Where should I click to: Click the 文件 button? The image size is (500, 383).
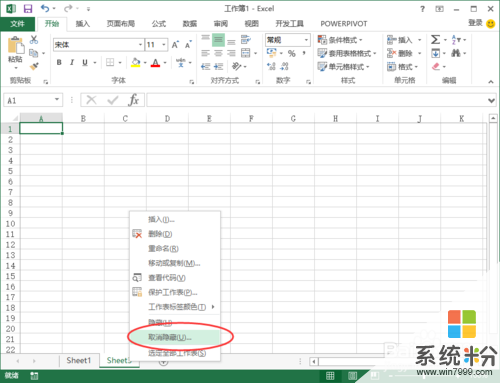coord(17,24)
